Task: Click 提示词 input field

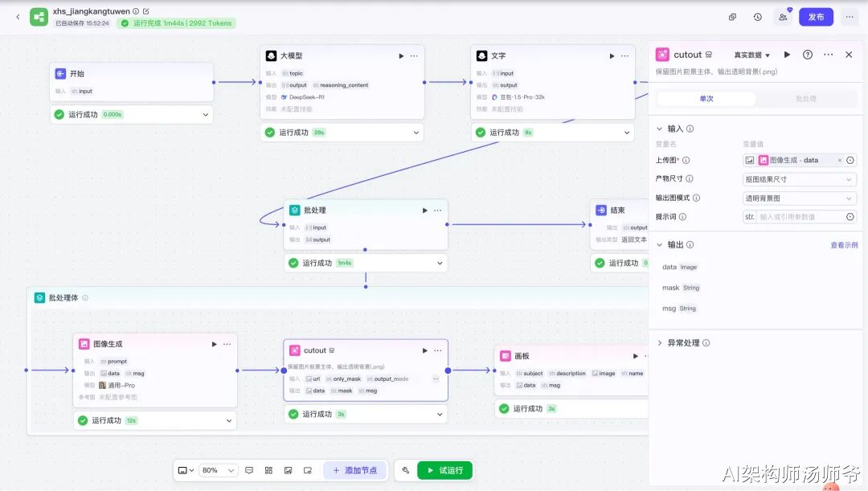Action: [x=800, y=217]
